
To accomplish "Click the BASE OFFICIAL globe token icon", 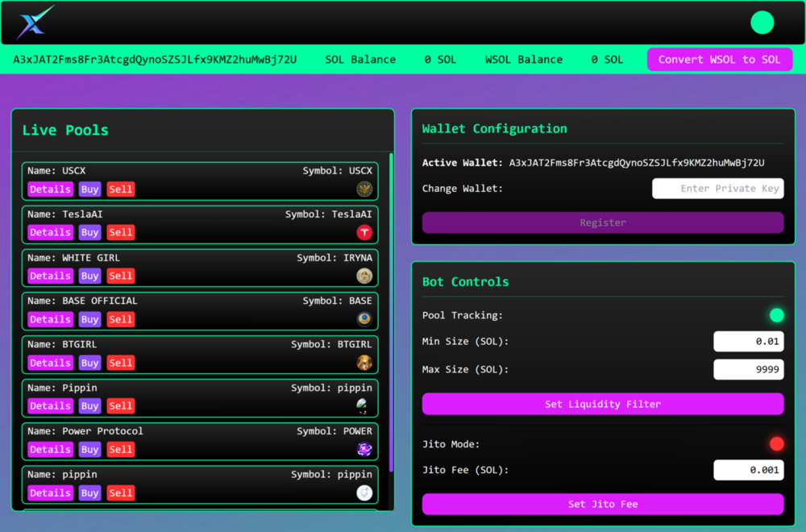I will [365, 318].
